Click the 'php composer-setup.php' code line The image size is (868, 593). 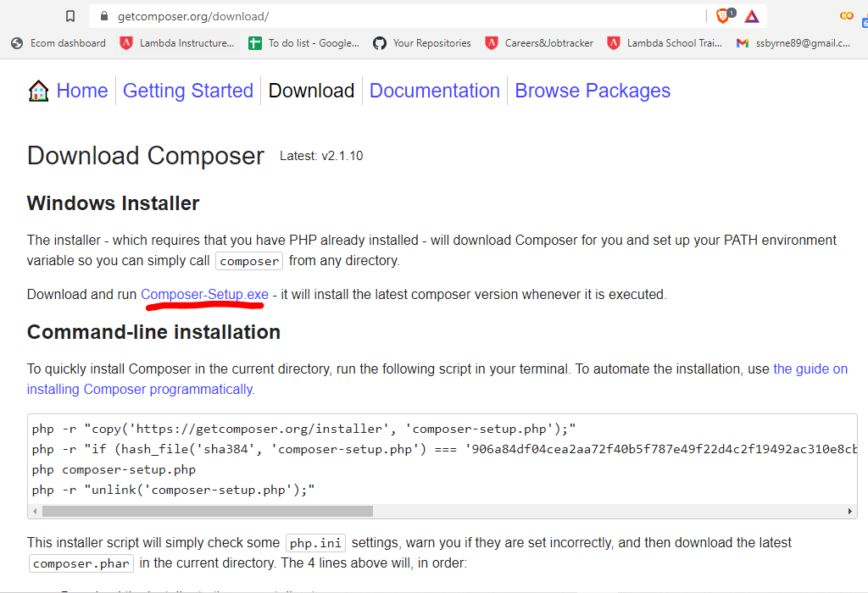pyautogui.click(x=114, y=469)
